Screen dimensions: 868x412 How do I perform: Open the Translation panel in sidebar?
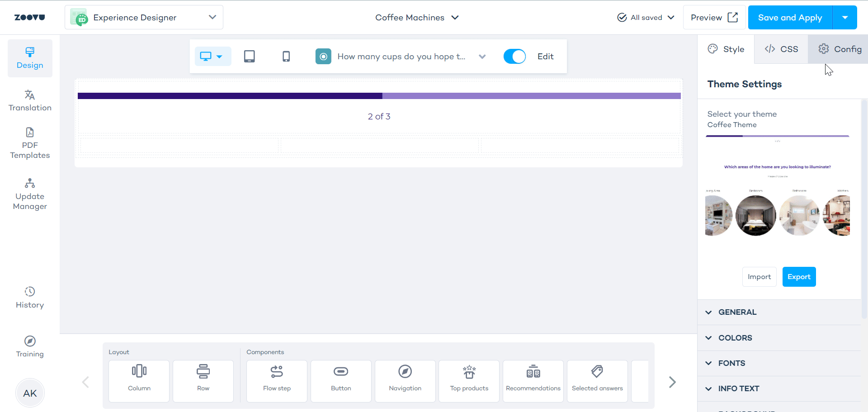(30, 100)
